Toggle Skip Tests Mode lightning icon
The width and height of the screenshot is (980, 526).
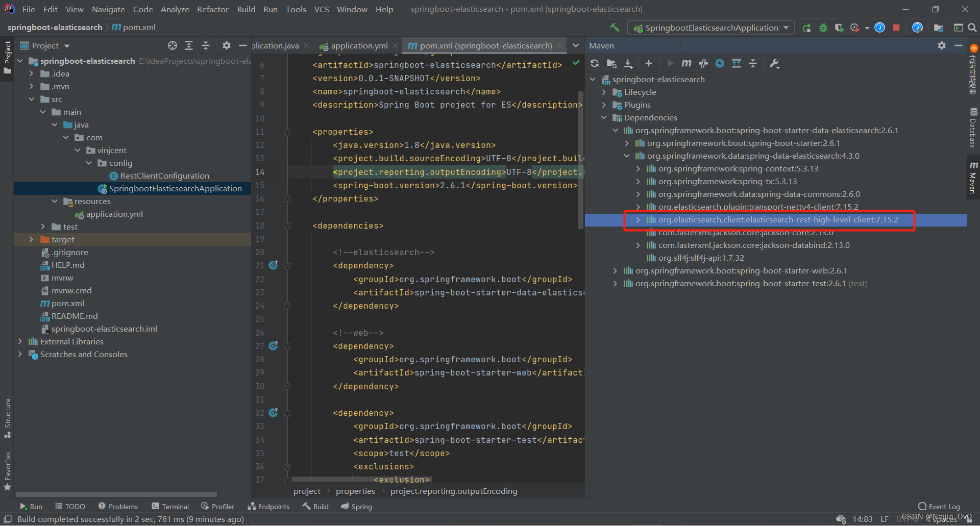[x=720, y=63]
